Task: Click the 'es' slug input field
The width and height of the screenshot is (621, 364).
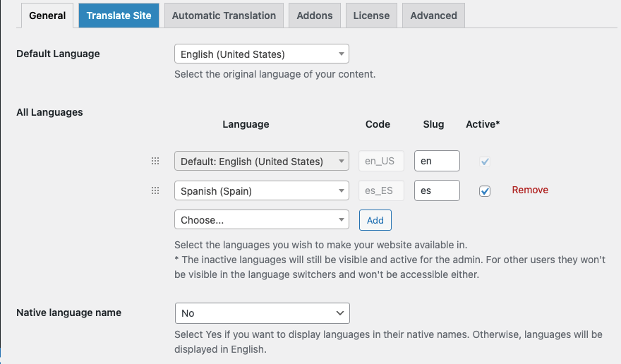Action: point(437,190)
